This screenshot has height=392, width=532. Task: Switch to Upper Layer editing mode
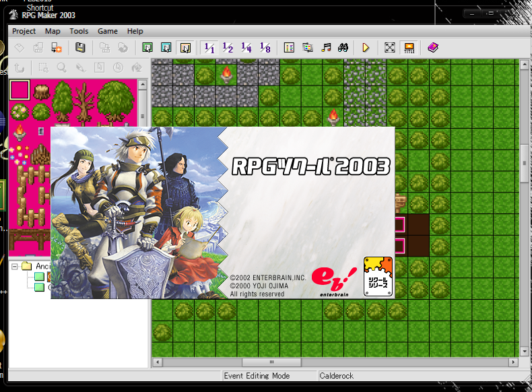tap(166, 48)
